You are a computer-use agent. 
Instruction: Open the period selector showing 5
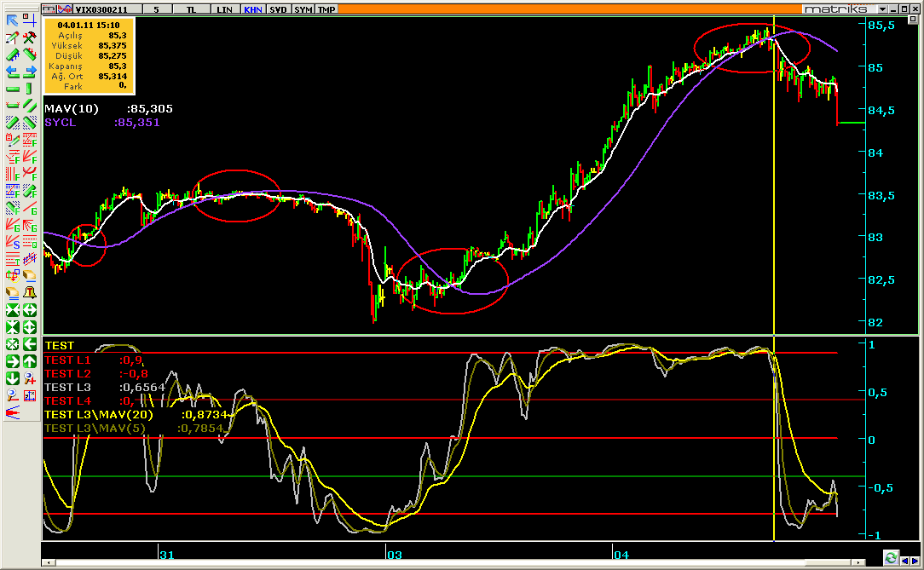point(157,9)
